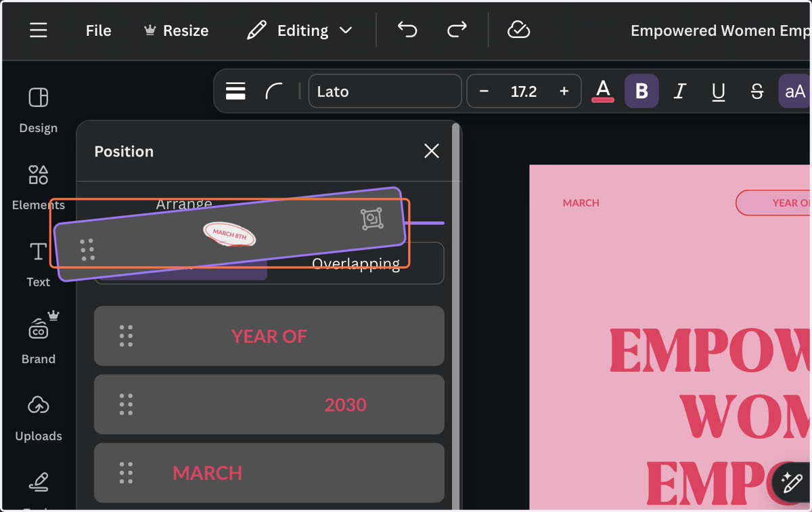
Task: Toggle uppercase aA formatting
Action: click(795, 91)
